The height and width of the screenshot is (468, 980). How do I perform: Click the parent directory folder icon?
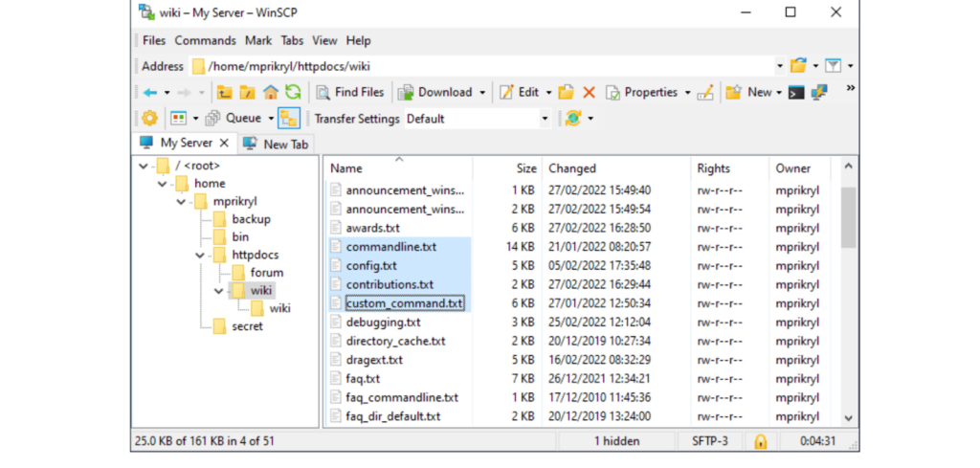point(225,93)
